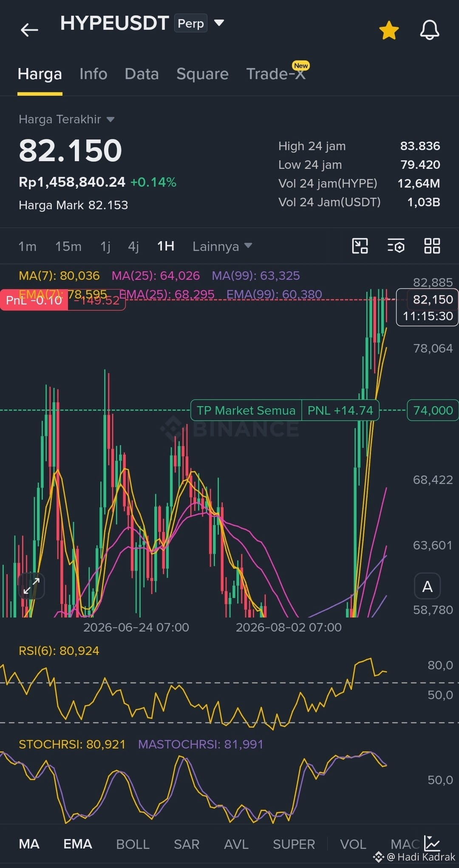Tap the Vol 24 Jam(USDT) value 1,03B
The image size is (459, 868).
tap(424, 202)
